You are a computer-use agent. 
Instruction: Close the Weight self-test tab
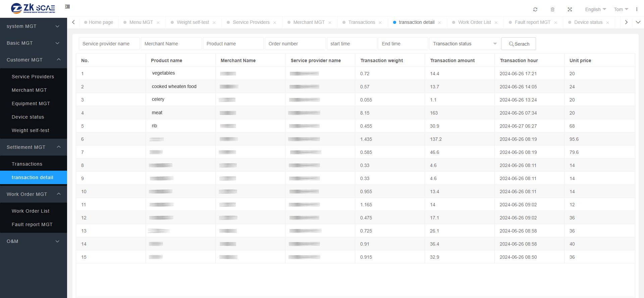pyautogui.click(x=214, y=23)
